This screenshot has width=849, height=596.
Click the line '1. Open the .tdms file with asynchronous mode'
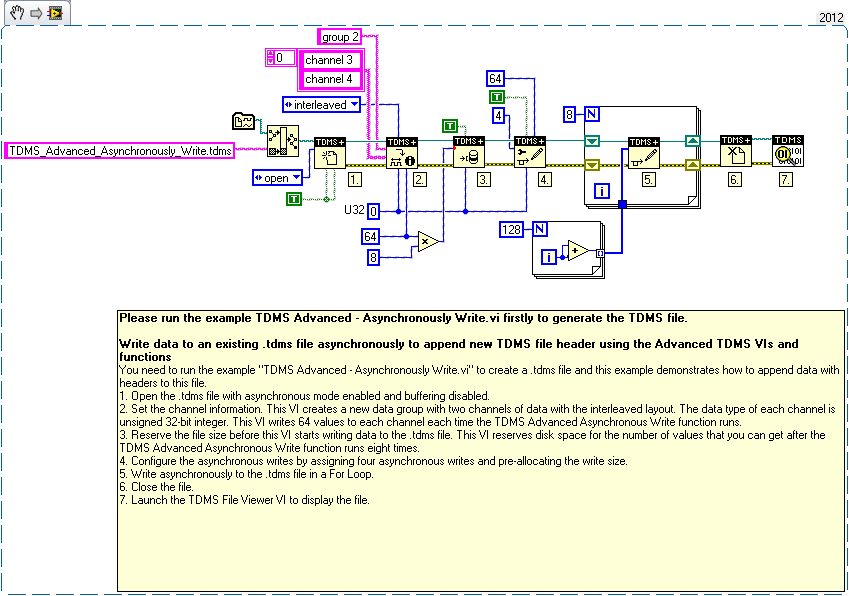(304, 396)
